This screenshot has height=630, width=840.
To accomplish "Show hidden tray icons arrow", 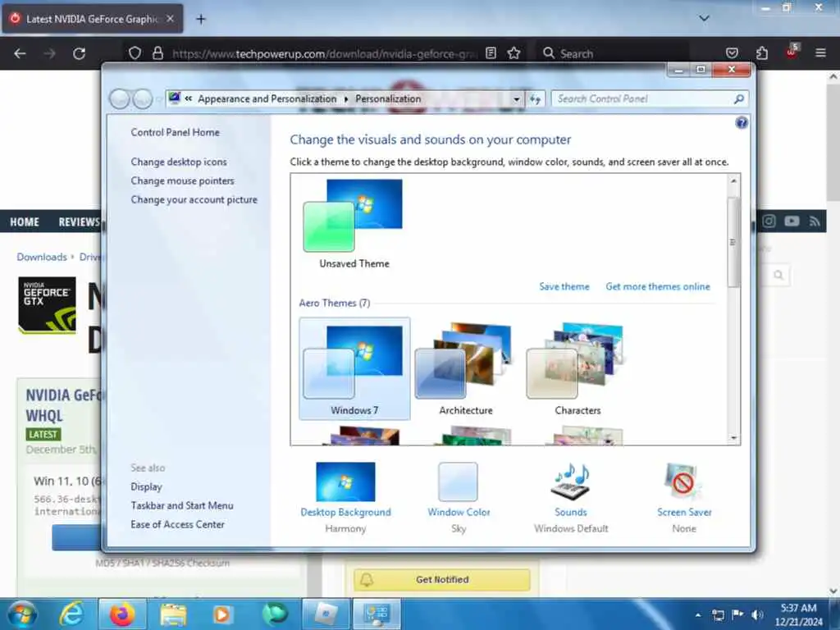I will [697, 615].
